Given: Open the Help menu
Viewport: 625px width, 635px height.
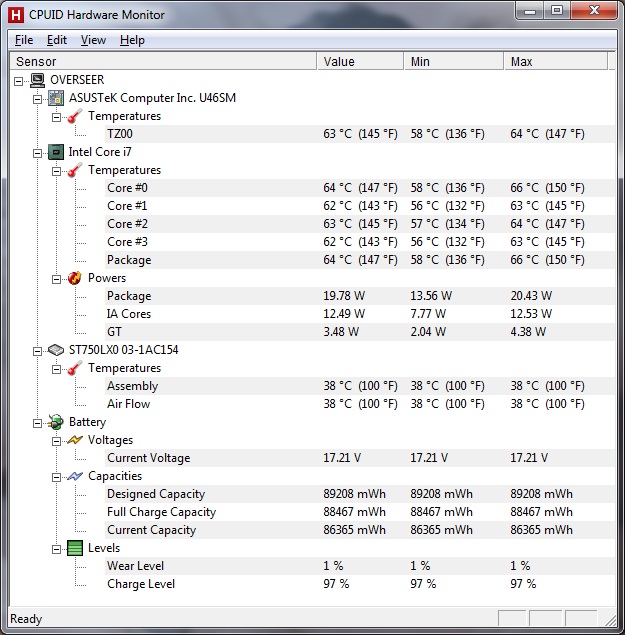Looking at the screenshot, I should pos(132,40).
